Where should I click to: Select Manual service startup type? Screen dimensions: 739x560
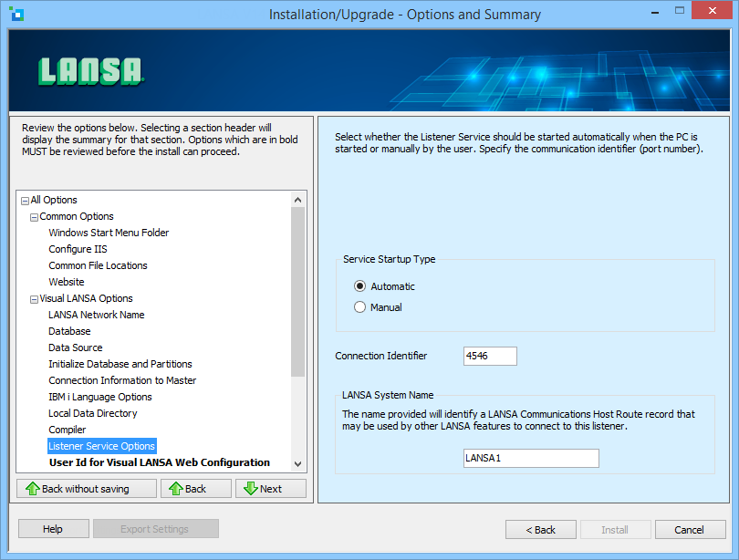point(359,307)
